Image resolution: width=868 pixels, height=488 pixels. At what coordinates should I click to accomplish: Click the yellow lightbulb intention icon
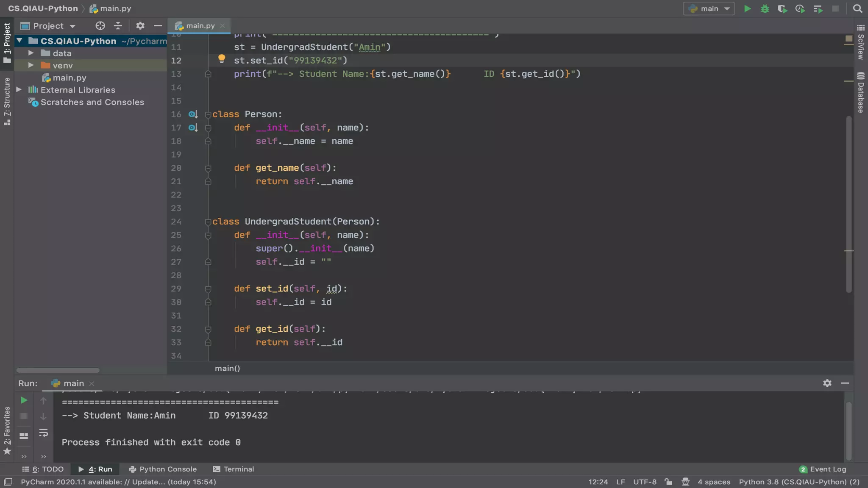pos(221,59)
